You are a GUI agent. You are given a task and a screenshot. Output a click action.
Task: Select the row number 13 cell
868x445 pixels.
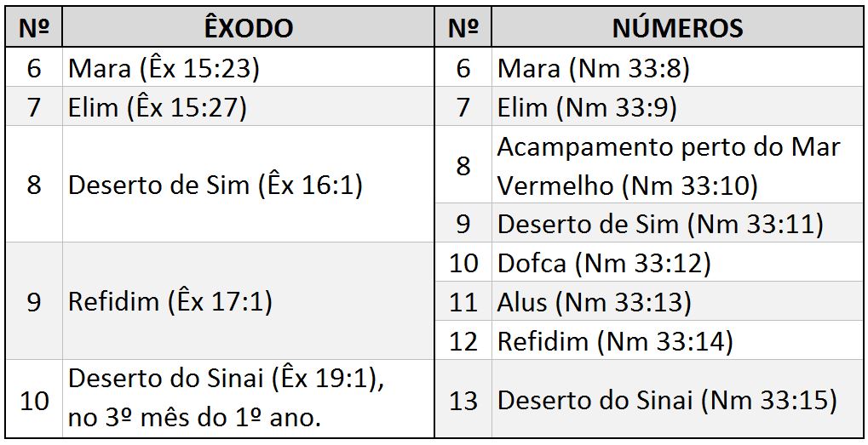pos(463,400)
